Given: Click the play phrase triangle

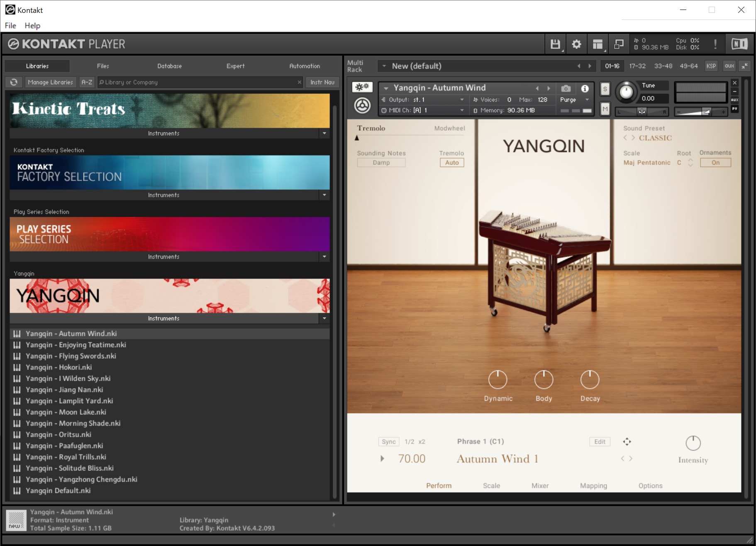Looking at the screenshot, I should pyautogui.click(x=382, y=458).
